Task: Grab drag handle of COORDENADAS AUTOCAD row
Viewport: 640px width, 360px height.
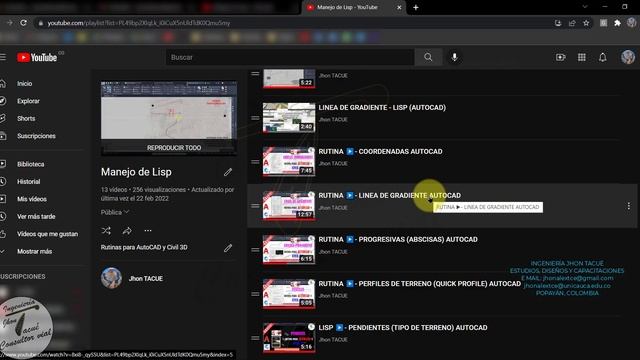Action: click(x=255, y=162)
